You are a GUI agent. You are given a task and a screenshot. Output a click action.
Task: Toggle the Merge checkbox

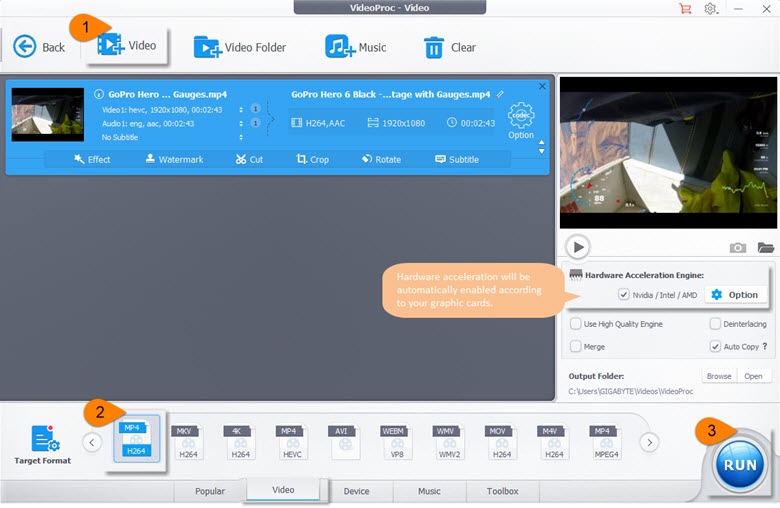(x=576, y=346)
